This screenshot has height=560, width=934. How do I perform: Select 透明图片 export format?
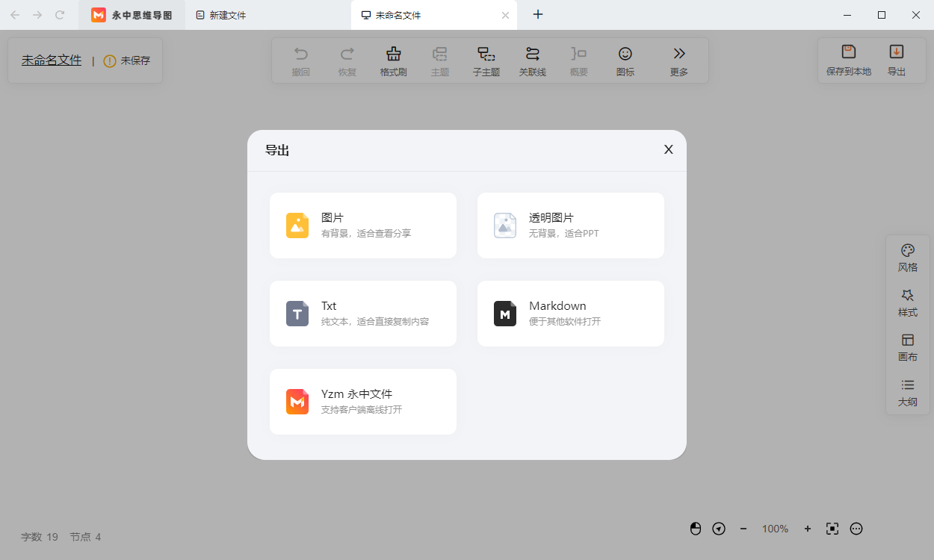pyautogui.click(x=570, y=225)
